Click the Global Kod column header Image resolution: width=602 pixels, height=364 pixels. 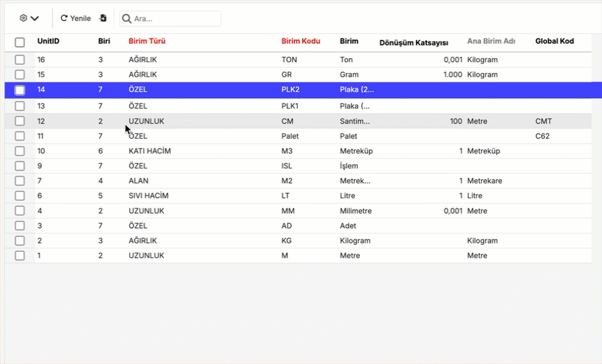click(554, 41)
